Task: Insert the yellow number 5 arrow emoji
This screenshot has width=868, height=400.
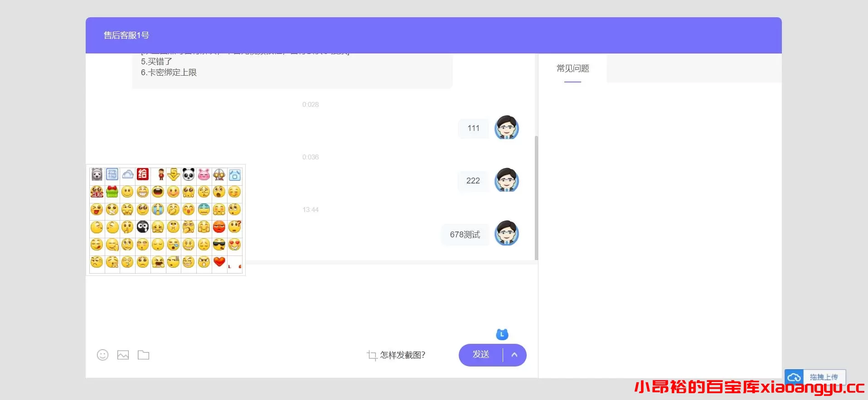Action: point(173,174)
